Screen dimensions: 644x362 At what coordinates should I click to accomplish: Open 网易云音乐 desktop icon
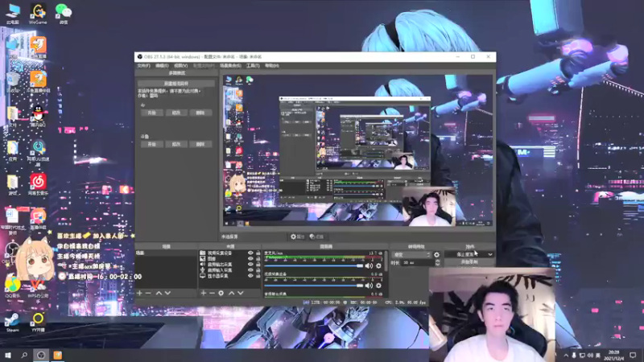click(x=38, y=184)
